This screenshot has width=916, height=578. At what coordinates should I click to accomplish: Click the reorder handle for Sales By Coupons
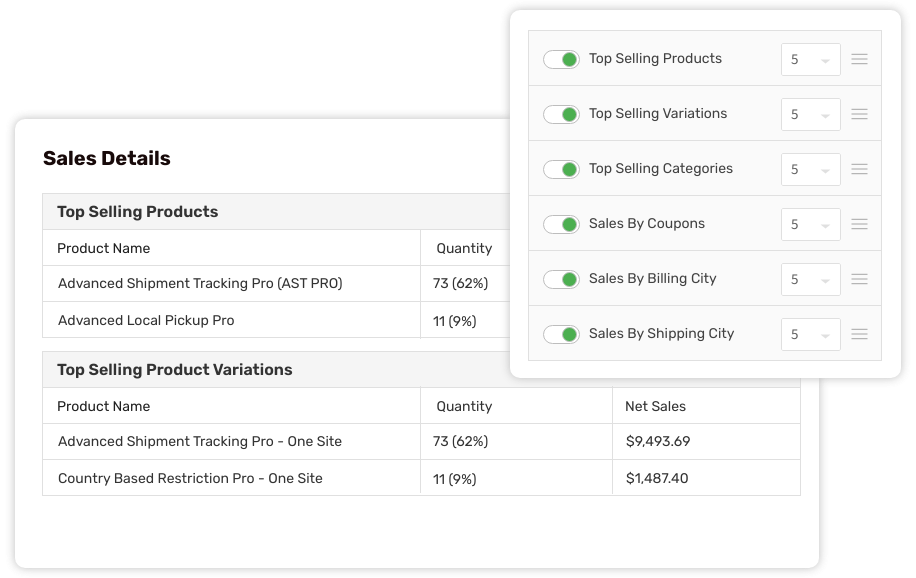[x=859, y=224]
